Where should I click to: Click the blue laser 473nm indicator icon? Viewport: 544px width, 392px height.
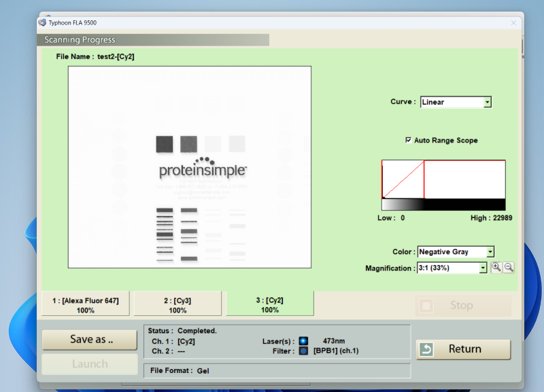click(x=303, y=341)
